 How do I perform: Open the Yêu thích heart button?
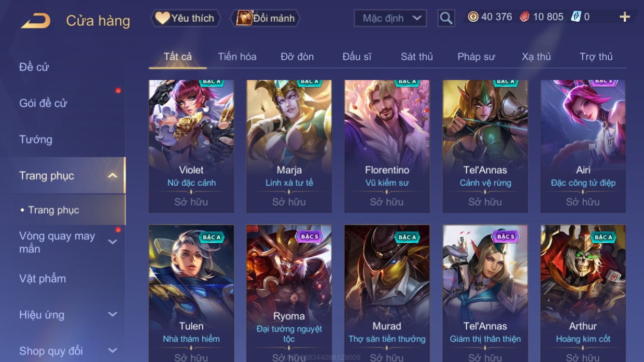click(185, 18)
